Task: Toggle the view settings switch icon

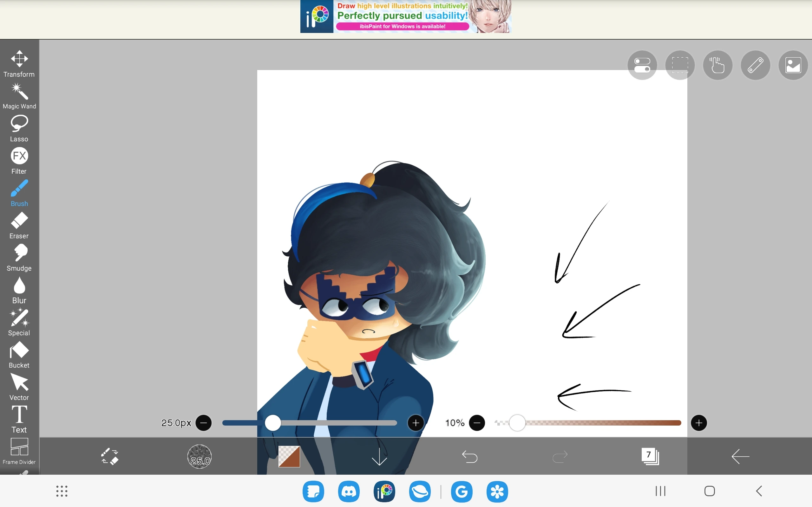Action: (642, 65)
